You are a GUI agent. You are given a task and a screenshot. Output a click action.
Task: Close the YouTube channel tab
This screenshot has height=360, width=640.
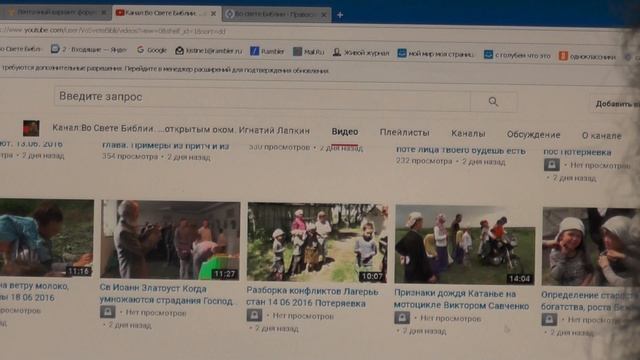point(213,13)
